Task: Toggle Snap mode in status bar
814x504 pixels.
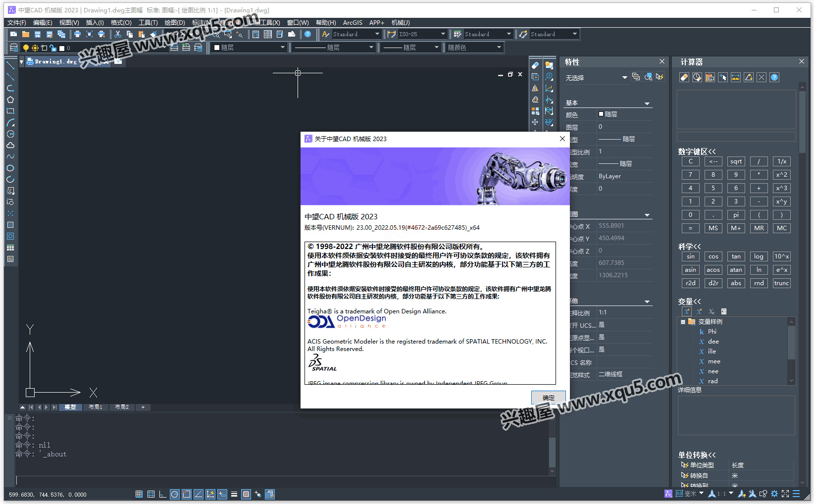Action: pyautogui.click(x=139, y=494)
